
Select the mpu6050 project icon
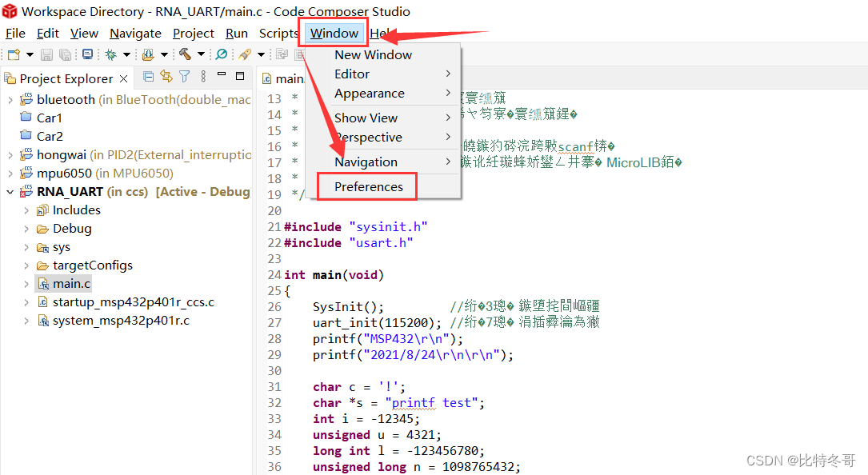(x=26, y=173)
